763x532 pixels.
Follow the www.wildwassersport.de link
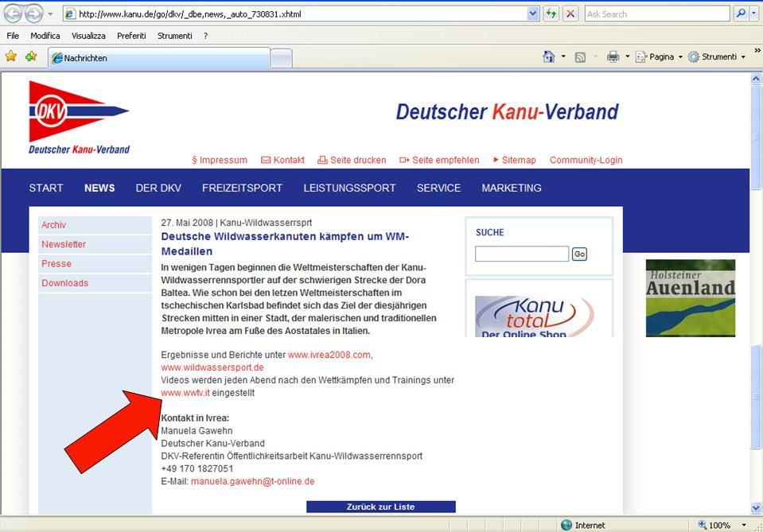tap(212, 367)
